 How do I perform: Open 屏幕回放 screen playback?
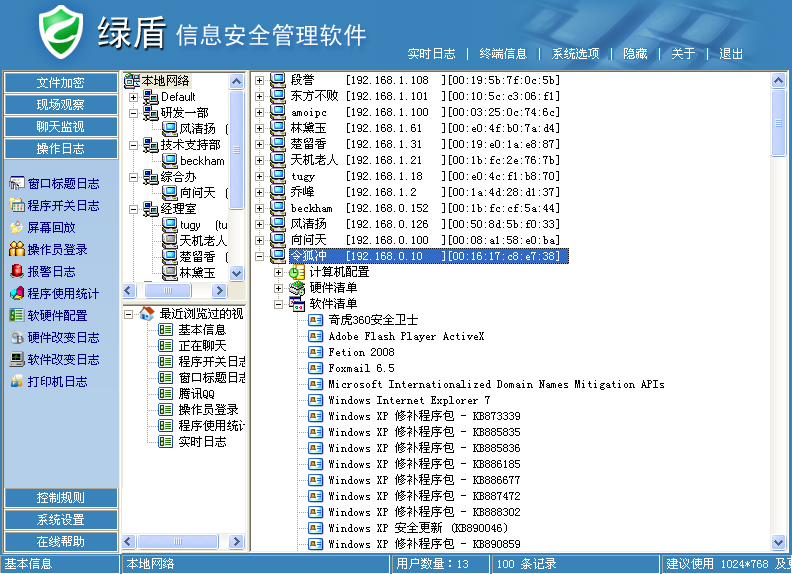42,227
